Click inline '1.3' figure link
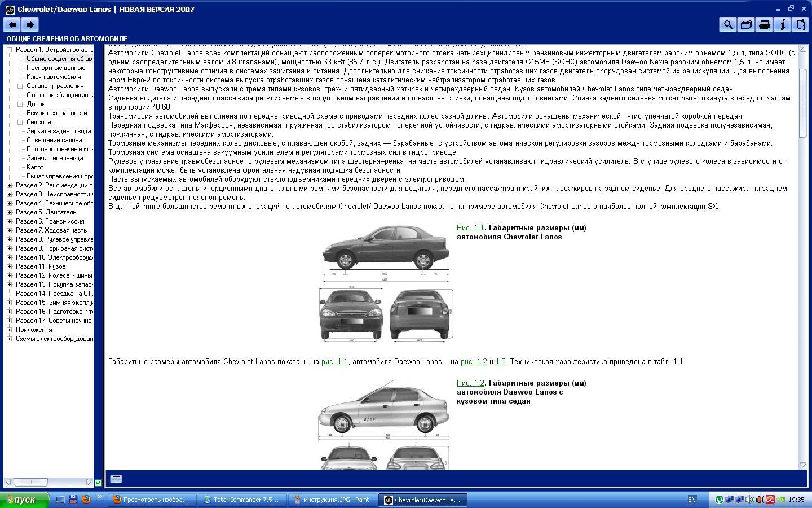 pos(501,362)
